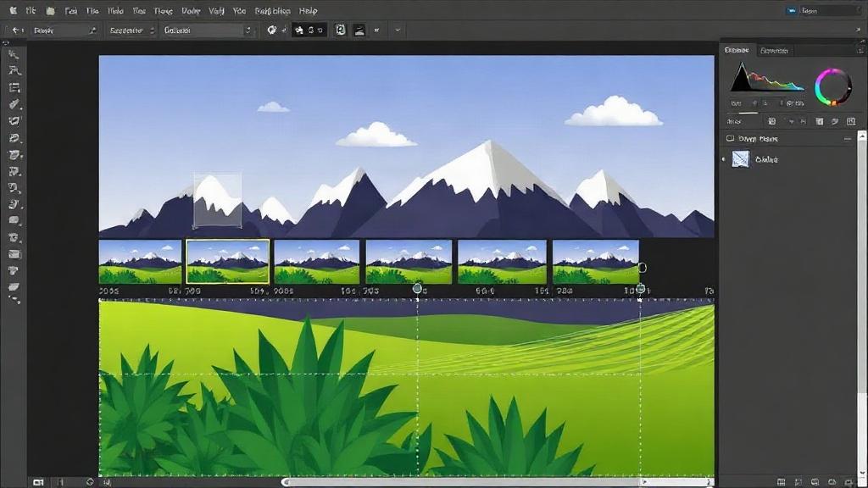Viewport: 868px width, 488px height.
Task: Click the last grid icon in the panel icon row
Action: (851, 121)
